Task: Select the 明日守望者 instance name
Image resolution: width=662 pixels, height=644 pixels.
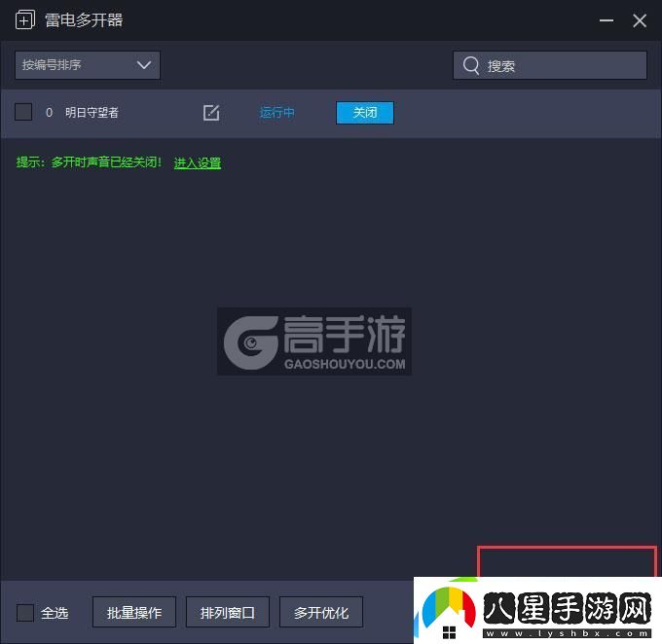Action: click(92, 113)
